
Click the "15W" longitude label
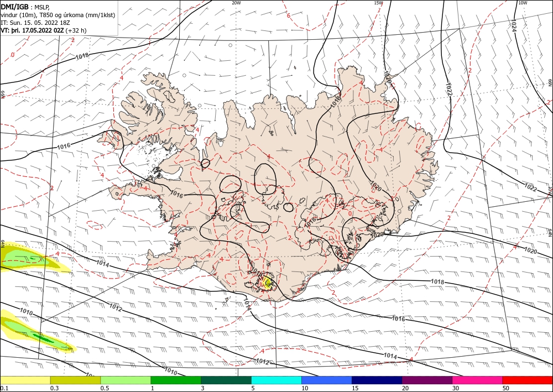click(378, 3)
